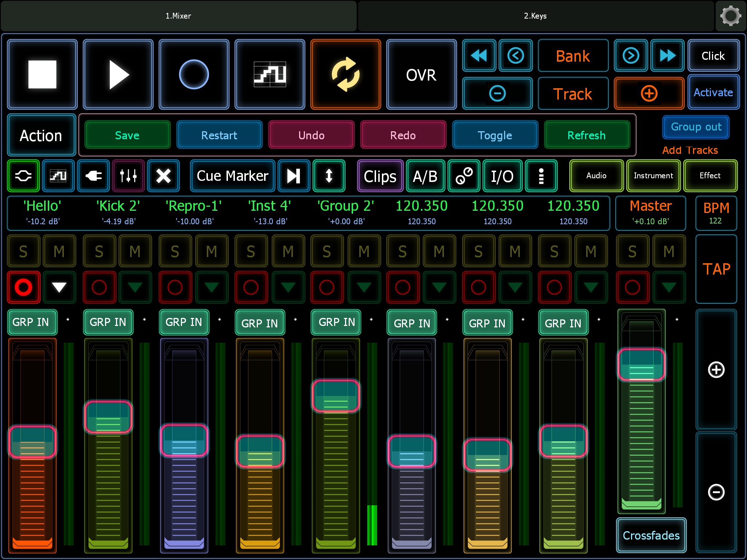Switch to the 1.Mixer tab
Screen dimensions: 747x560
click(178, 16)
